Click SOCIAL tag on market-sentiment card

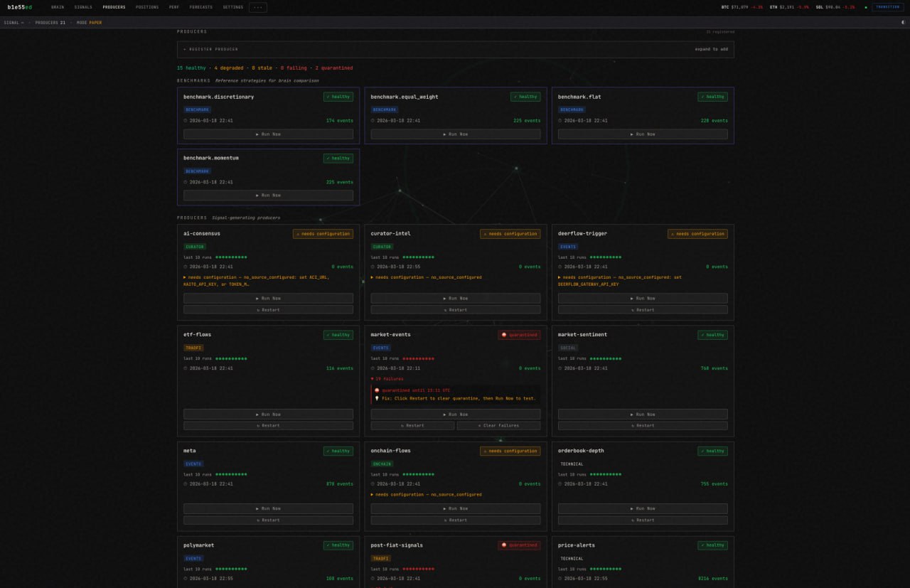click(x=568, y=348)
